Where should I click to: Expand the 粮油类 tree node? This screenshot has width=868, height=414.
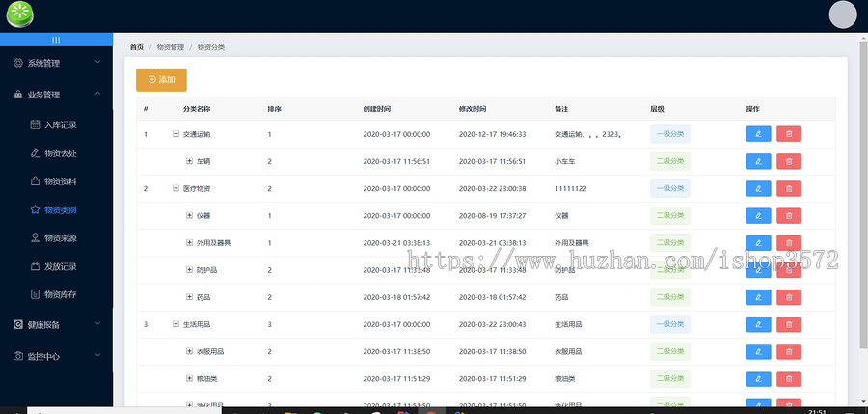(x=189, y=378)
